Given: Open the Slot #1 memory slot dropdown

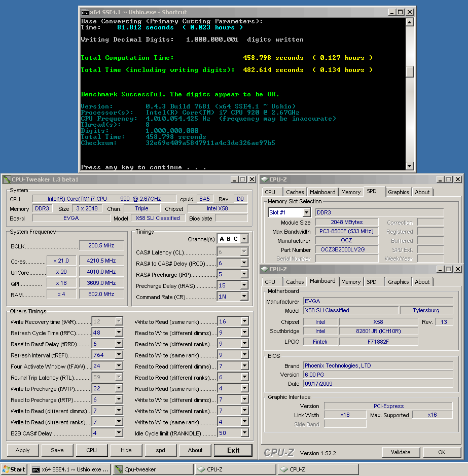Looking at the screenshot, I should pos(306,212).
